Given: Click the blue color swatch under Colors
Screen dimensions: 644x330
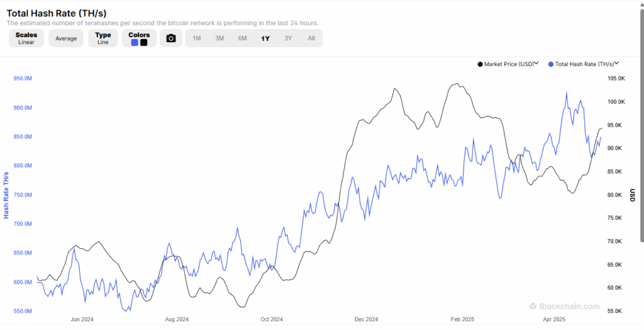Looking at the screenshot, I should click(x=135, y=43).
